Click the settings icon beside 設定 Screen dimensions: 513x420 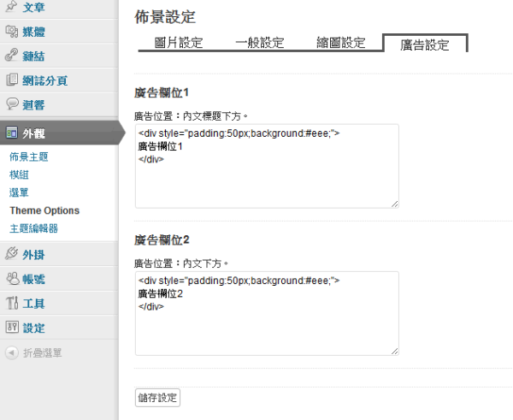12,327
